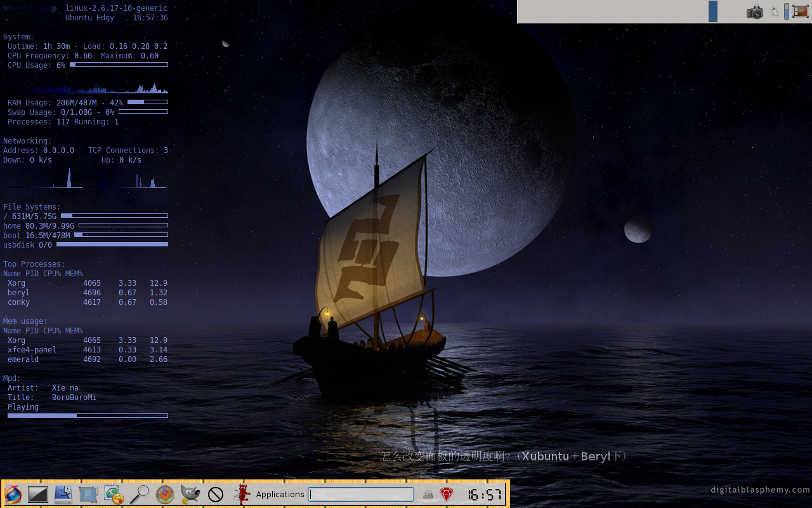Take a screenshot with the camera icon

click(x=755, y=11)
